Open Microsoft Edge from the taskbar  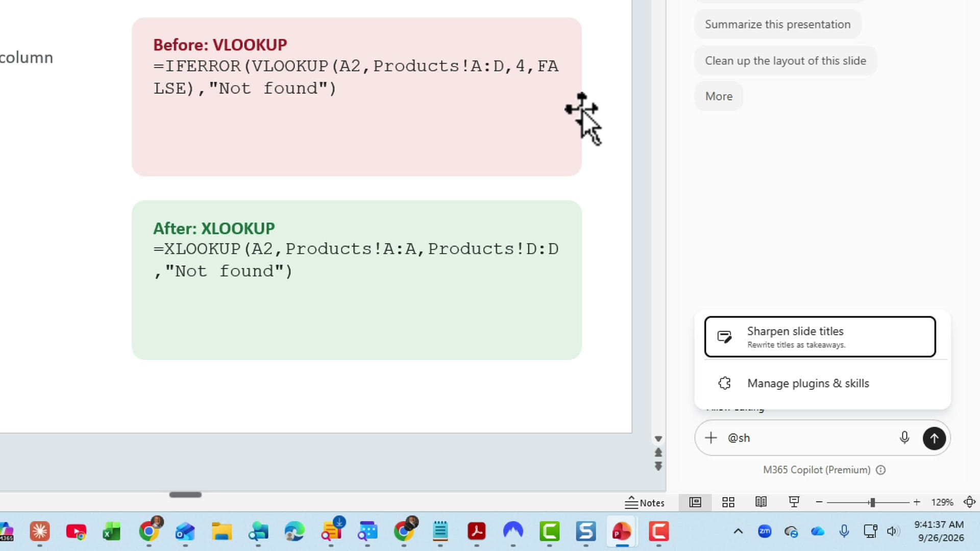(295, 532)
